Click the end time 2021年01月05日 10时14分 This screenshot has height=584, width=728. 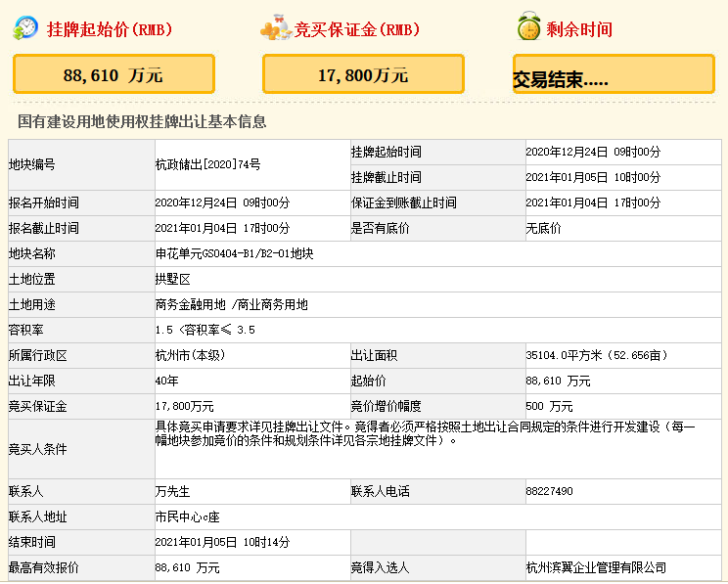click(222, 542)
